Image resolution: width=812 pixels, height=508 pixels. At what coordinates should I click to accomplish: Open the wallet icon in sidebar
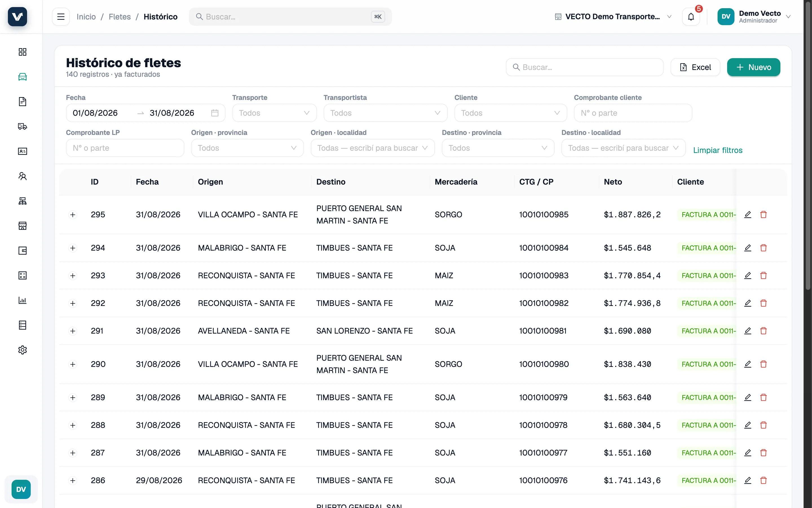pos(23,251)
